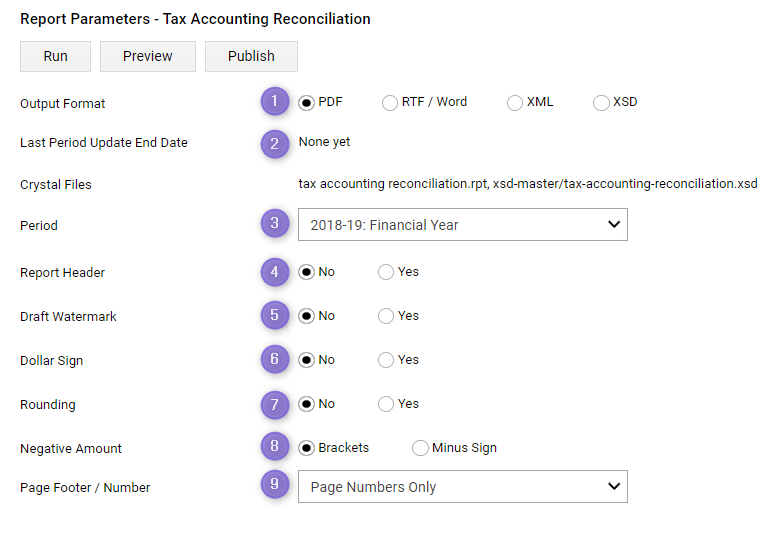Select Brackets for negative amounts
The height and width of the screenshot is (547, 779).
pos(307,448)
